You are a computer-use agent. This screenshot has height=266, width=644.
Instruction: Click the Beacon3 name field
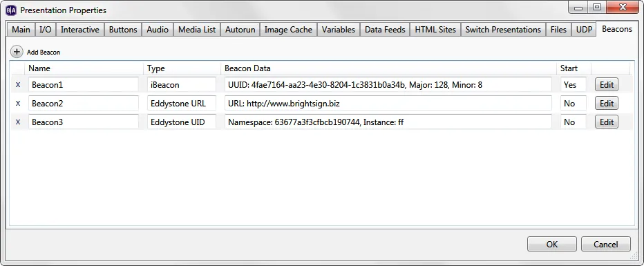(84, 122)
